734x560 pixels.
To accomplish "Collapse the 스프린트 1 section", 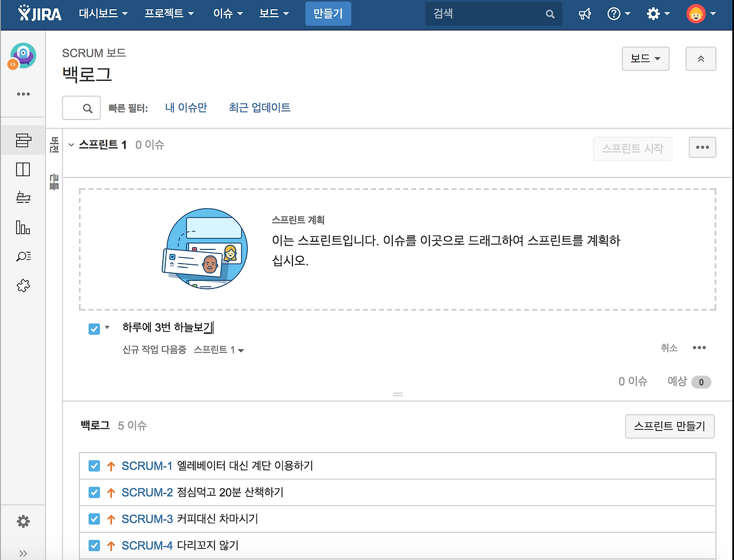I will (71, 144).
